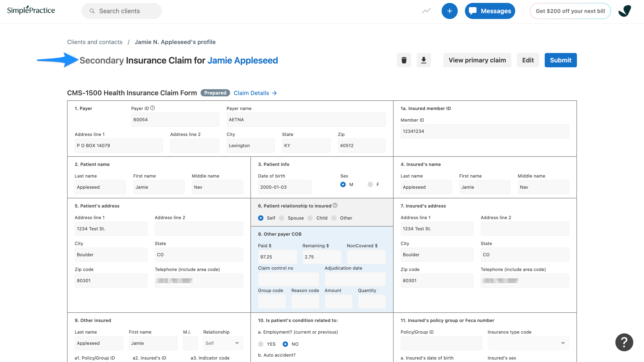Click the Group code field
Viewport: 644px width, 362px height.
tap(272, 301)
